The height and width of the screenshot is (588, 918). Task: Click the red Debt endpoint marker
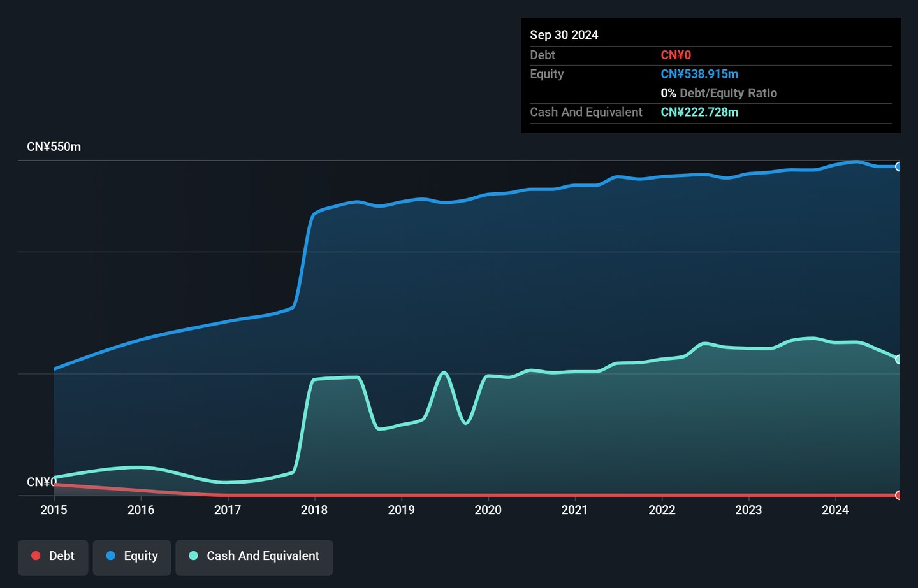(898, 495)
